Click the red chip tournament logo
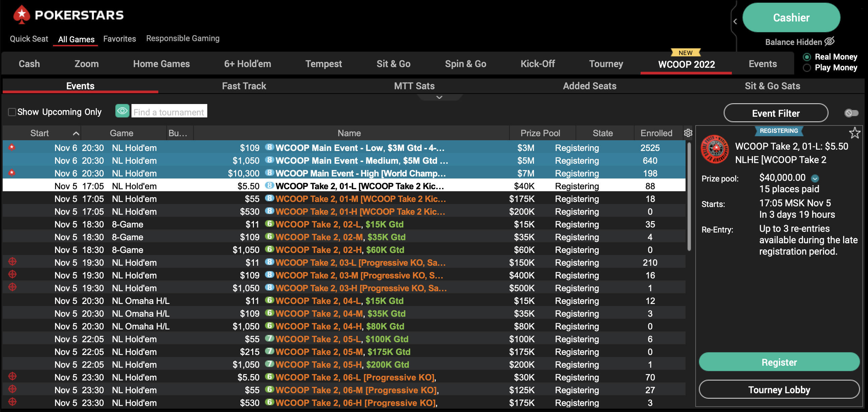 [x=715, y=149]
